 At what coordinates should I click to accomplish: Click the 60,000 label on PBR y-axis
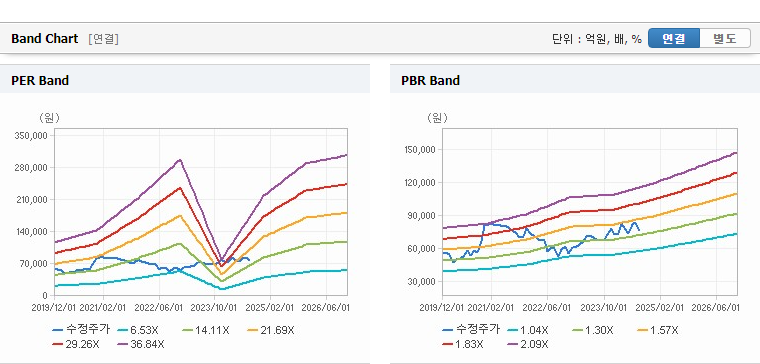pyautogui.click(x=422, y=249)
